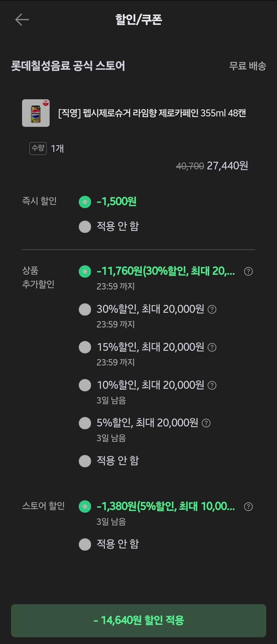Choose the 10%할인 coupon radio

tap(85, 385)
